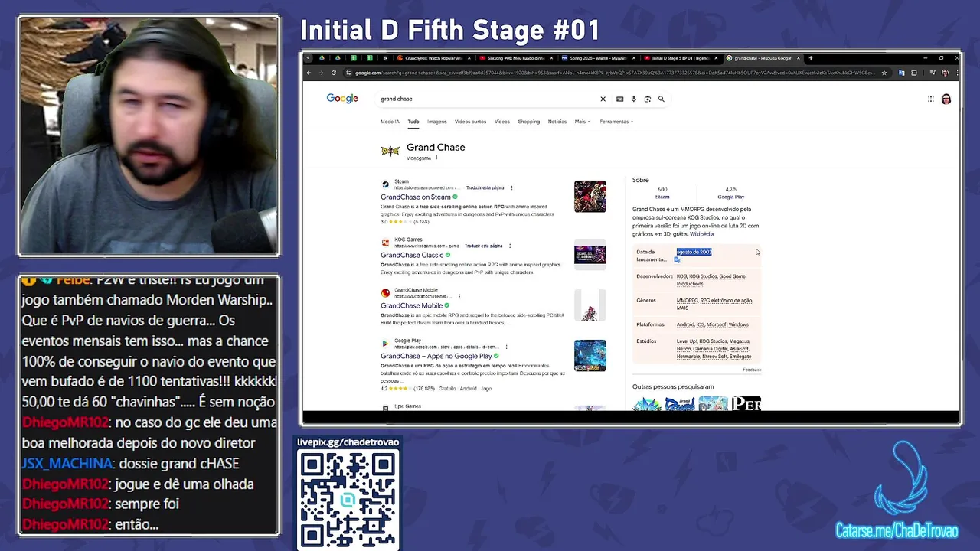Open the Chrome profile avatar in toolbar
The width and height of the screenshot is (980, 551).
point(945,73)
